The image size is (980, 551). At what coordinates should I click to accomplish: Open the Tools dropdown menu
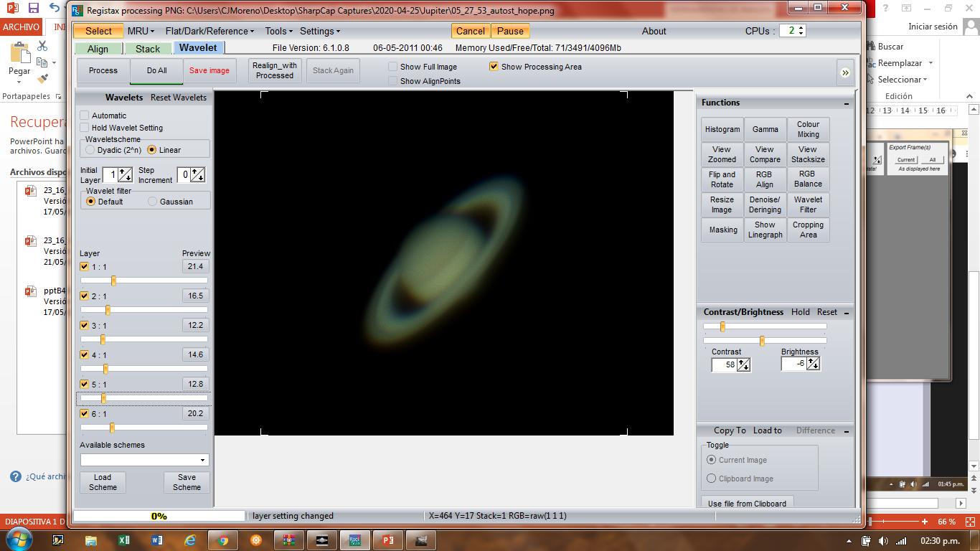click(x=279, y=31)
